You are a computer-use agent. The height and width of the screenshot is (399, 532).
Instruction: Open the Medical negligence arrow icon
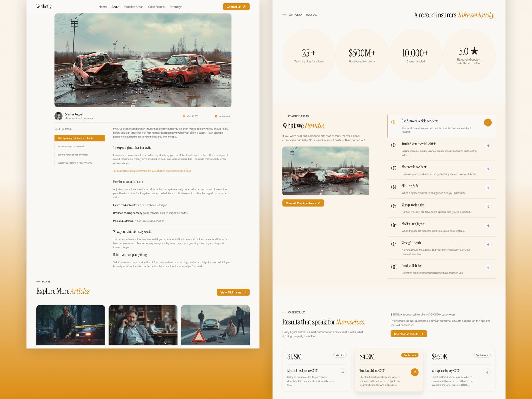click(488, 225)
